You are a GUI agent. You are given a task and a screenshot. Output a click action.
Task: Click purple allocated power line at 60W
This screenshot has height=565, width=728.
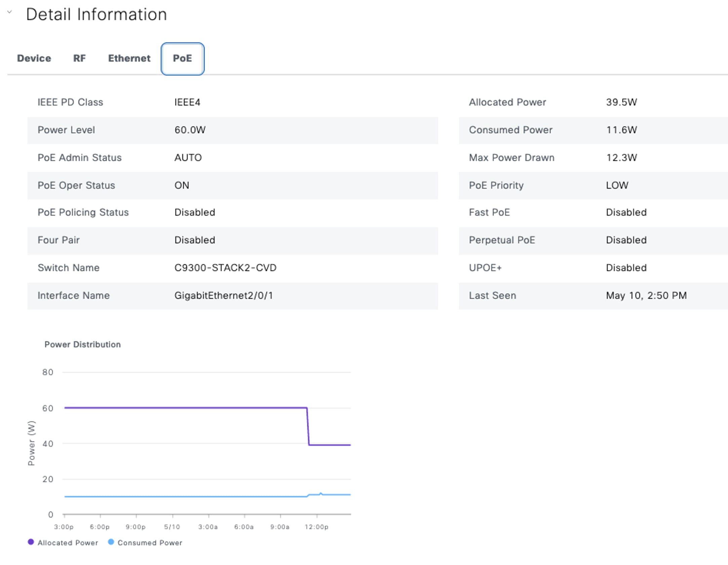(x=185, y=408)
